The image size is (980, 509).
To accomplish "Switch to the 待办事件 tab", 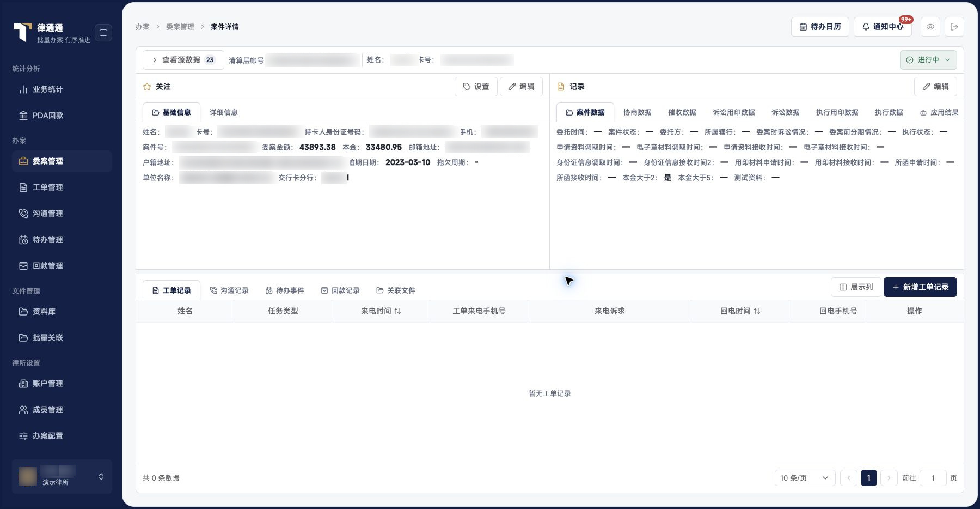I will (x=285, y=290).
